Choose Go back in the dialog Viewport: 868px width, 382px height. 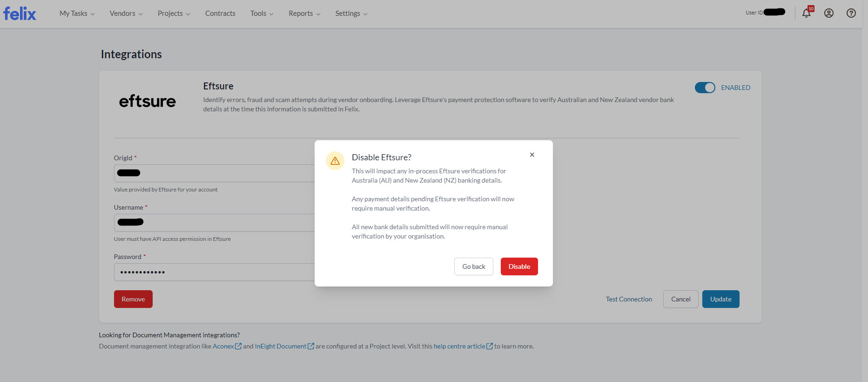[x=474, y=266]
